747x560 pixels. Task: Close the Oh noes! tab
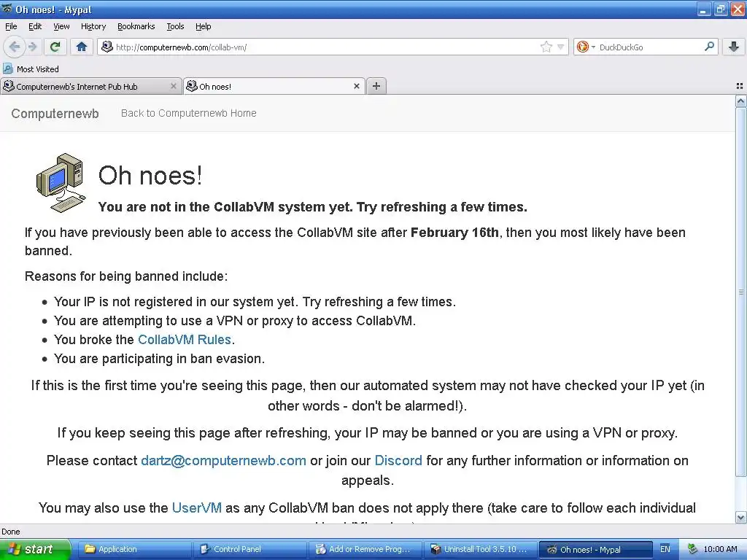(356, 86)
